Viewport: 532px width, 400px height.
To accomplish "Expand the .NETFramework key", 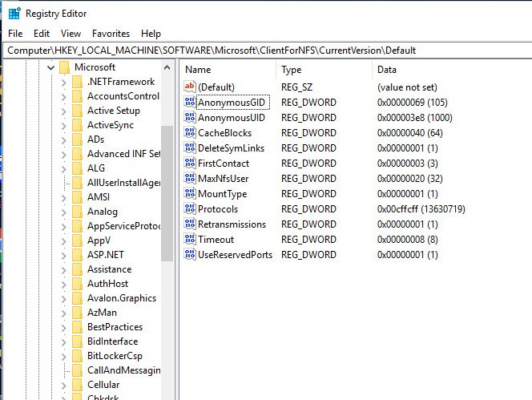I will click(63, 82).
